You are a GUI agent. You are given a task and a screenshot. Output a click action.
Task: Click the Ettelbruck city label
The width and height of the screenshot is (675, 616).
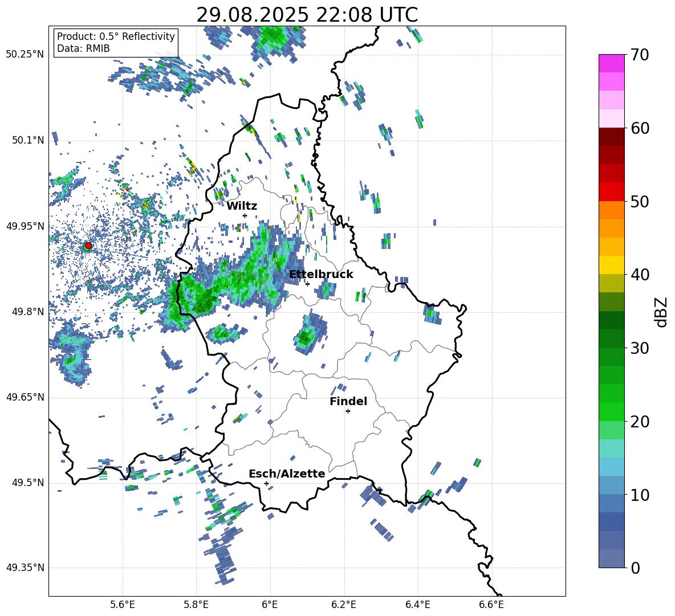pos(321,275)
